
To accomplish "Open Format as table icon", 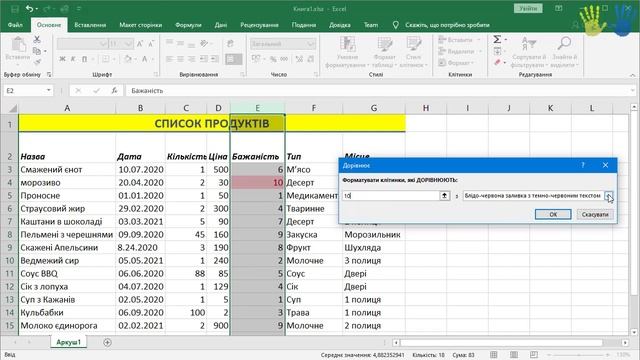I will point(384,44).
